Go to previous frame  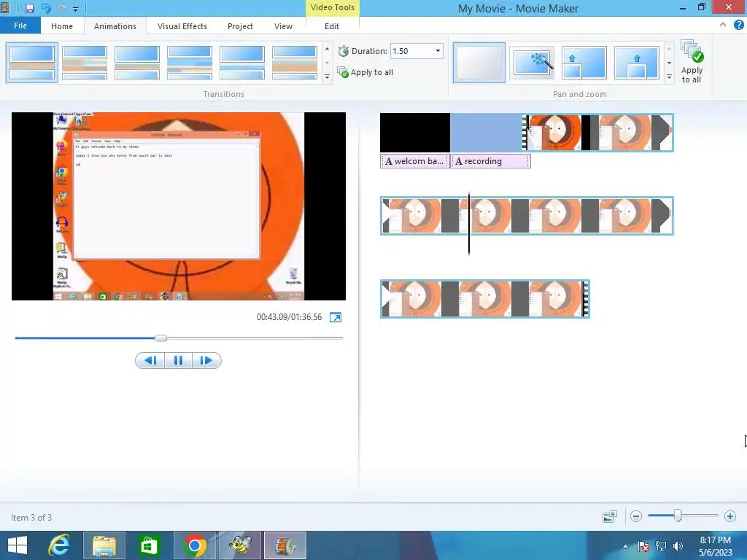(150, 360)
